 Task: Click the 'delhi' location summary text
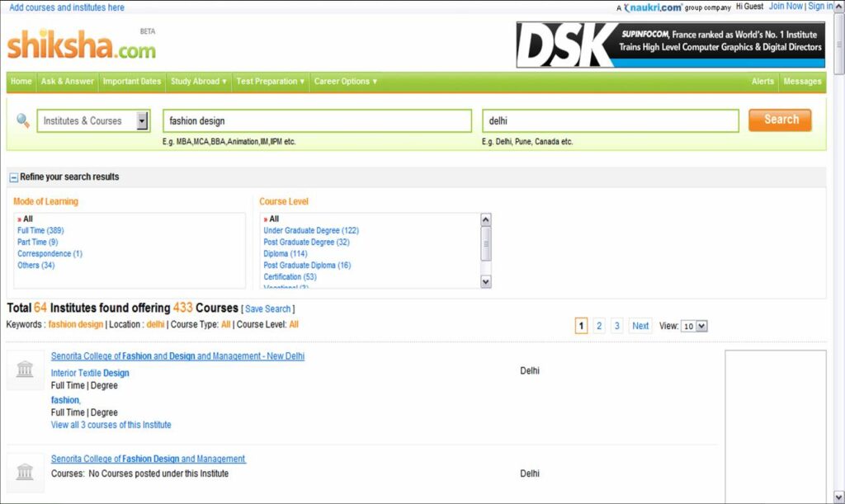(155, 325)
